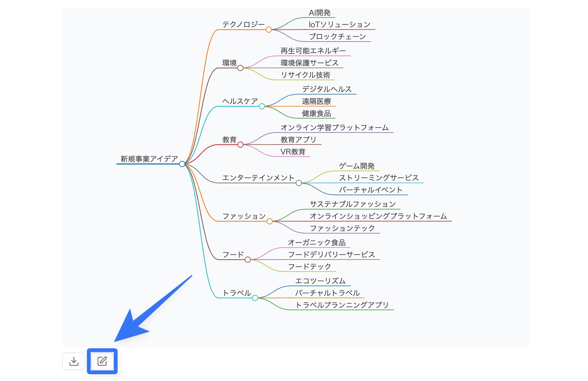Click the デジタルヘルス leaf node

[x=327, y=89]
